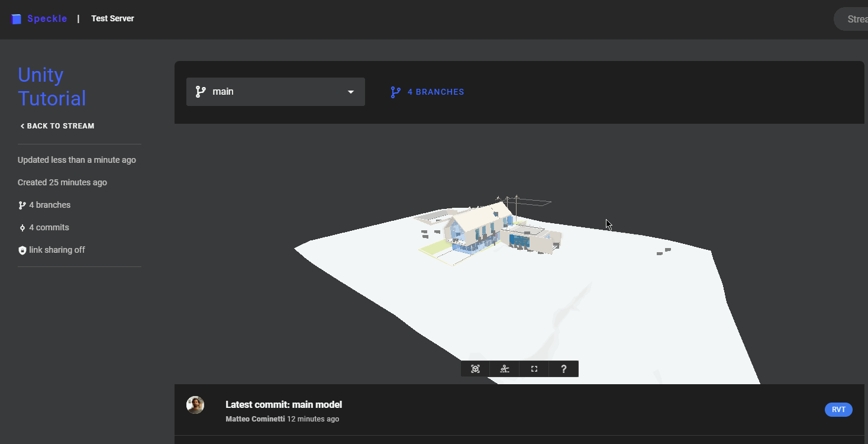The width and height of the screenshot is (868, 444).
Task: Click the commits icon in the sidebar
Action: (x=22, y=228)
